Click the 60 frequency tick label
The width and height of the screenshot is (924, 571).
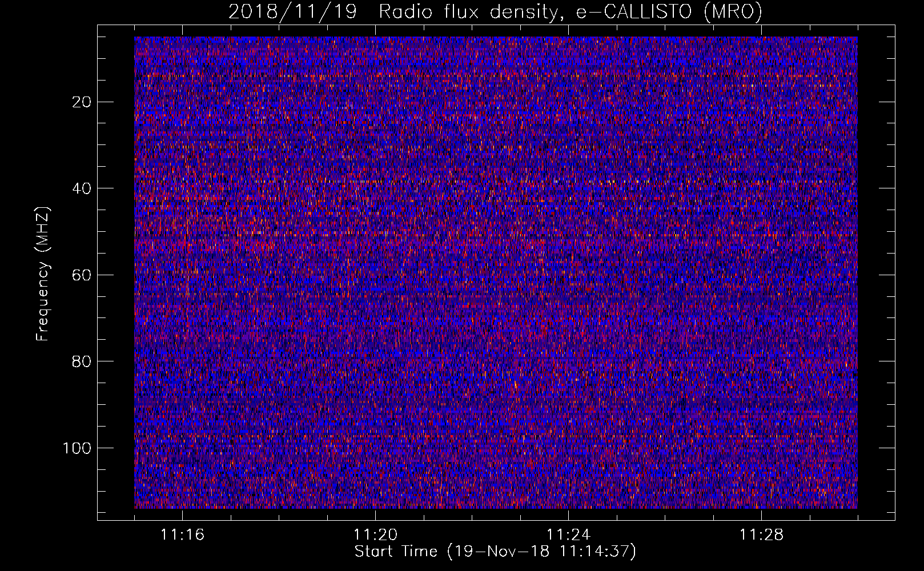click(82, 275)
